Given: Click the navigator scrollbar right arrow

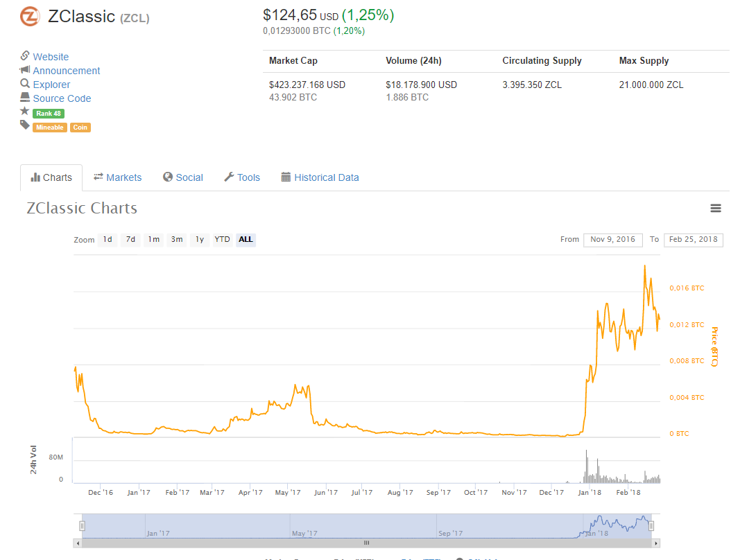Looking at the screenshot, I should pos(656,543).
